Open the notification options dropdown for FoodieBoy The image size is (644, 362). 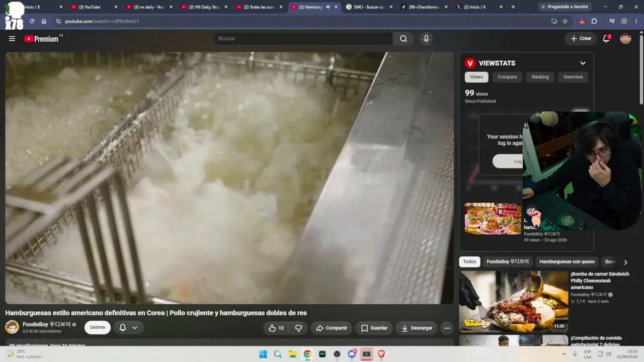click(x=135, y=328)
